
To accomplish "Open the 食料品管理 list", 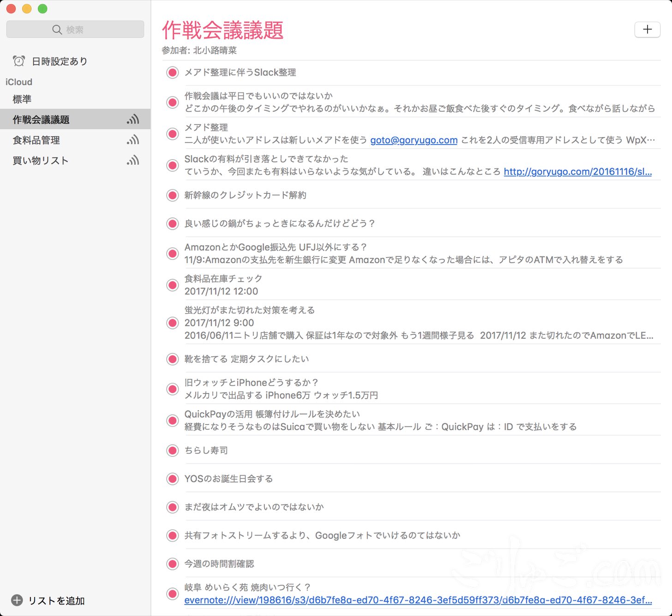I will coord(36,140).
